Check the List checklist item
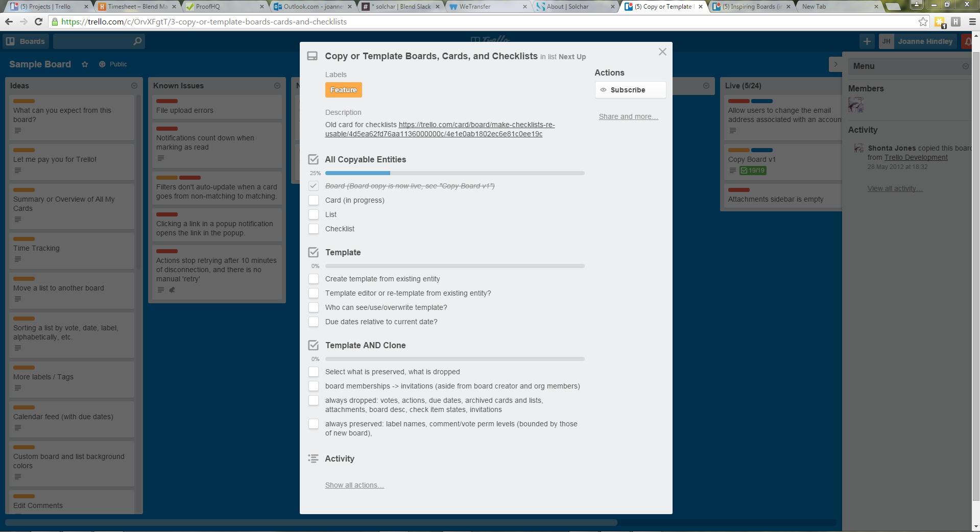This screenshot has width=980, height=532. 314,214
